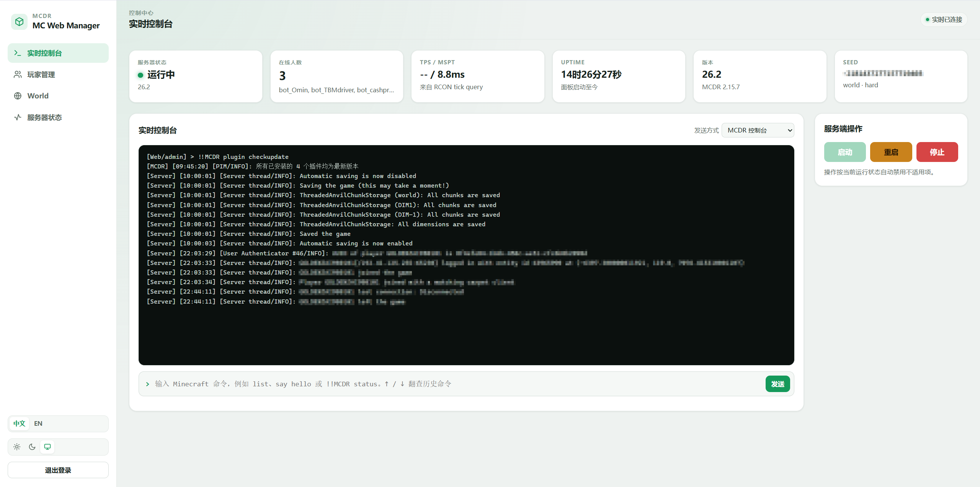The height and width of the screenshot is (487, 980).
Task: Click the terminal prompt icon beside 实时控制台
Action: pos(18,53)
